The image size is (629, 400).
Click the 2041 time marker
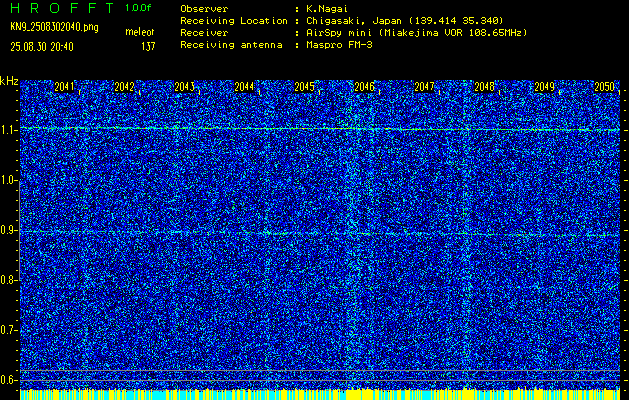(x=64, y=87)
